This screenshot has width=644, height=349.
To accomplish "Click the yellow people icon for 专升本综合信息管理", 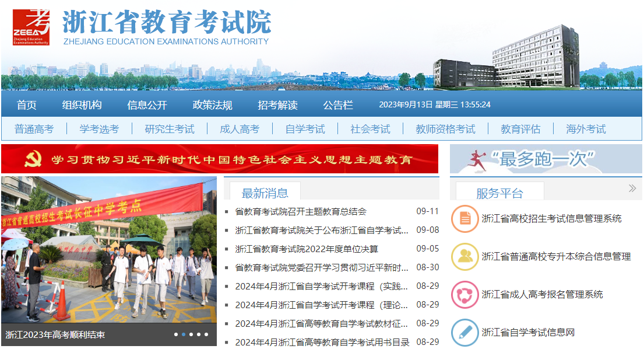I will click(465, 257).
